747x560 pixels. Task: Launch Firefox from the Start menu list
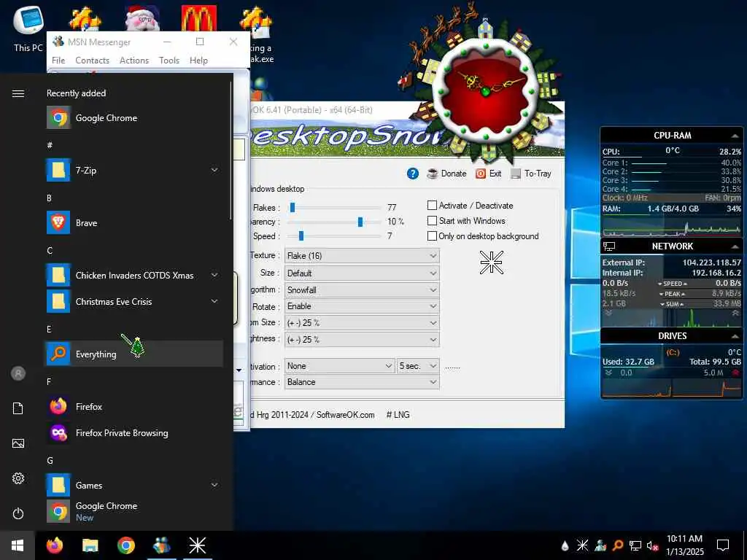point(134,407)
